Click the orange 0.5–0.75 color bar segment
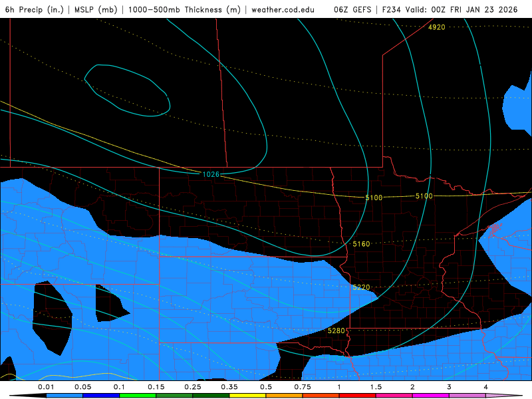Image resolution: width=532 pixels, height=399 pixels. 285,396
